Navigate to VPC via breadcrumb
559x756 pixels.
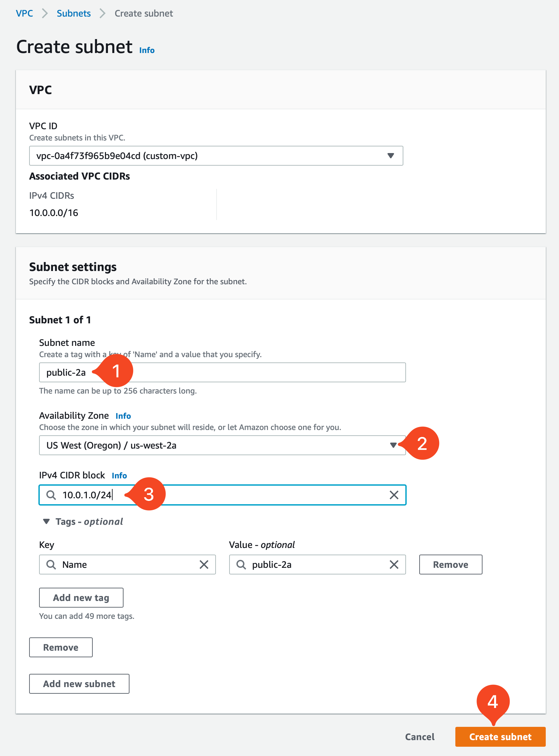(24, 13)
